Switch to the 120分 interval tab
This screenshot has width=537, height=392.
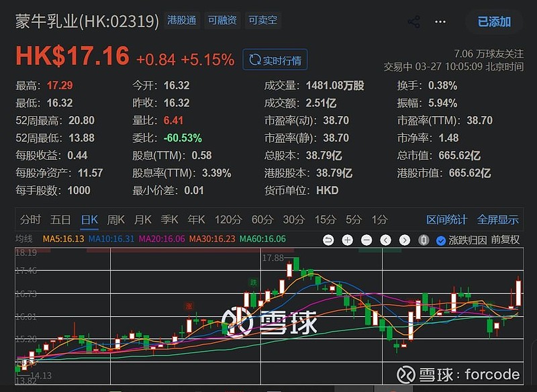point(228,219)
